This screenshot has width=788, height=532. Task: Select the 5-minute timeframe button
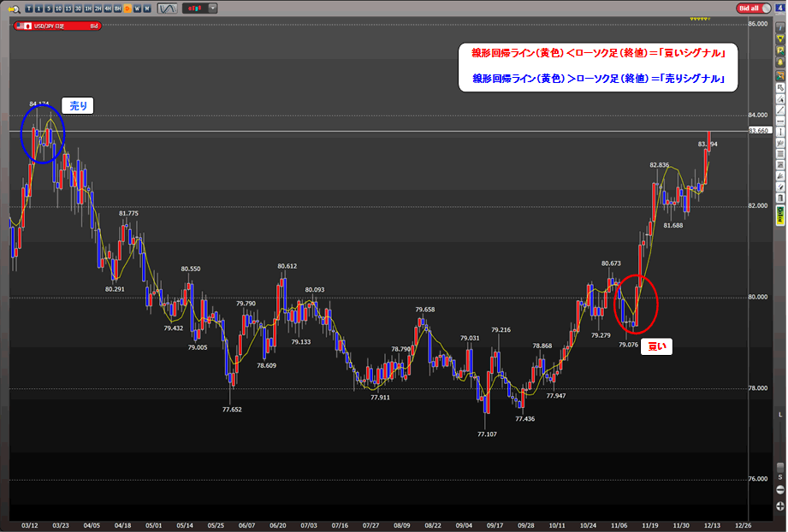[49, 9]
